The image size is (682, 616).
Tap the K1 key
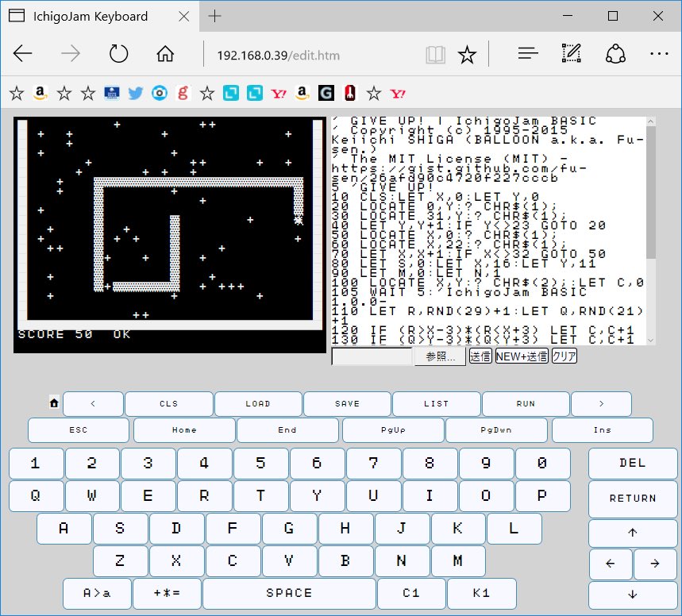pyautogui.click(x=481, y=594)
